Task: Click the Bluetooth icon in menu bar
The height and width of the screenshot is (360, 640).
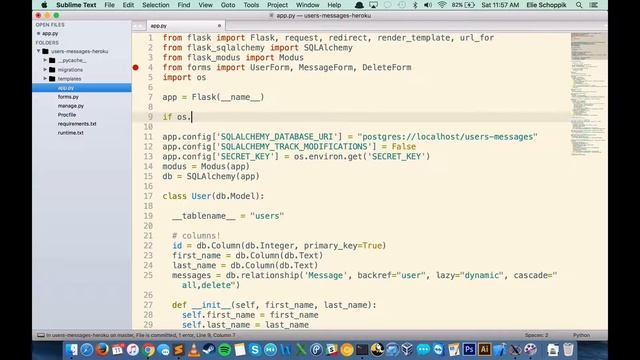Action: [x=415, y=5]
